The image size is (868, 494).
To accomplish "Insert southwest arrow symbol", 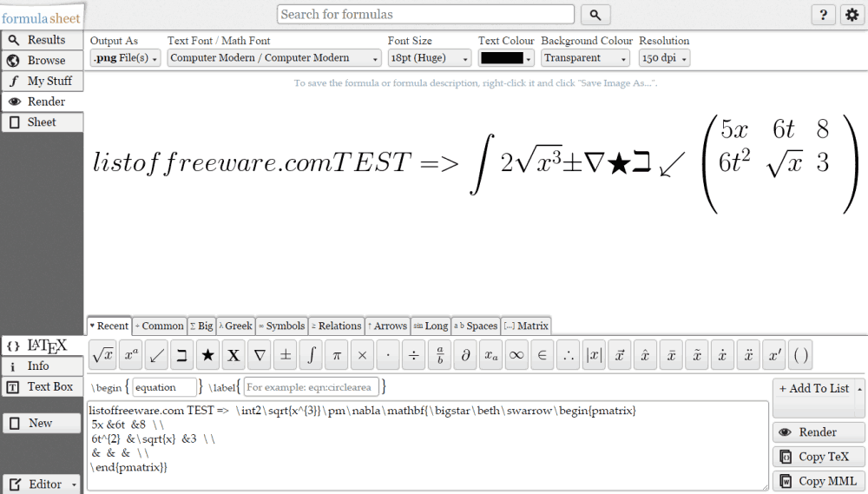I will click(156, 355).
